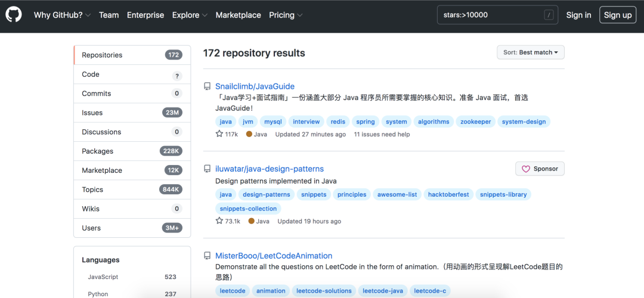The height and width of the screenshot is (298, 644).
Task: Click the Sponsor button for java-design-patterns
Action: point(540,169)
